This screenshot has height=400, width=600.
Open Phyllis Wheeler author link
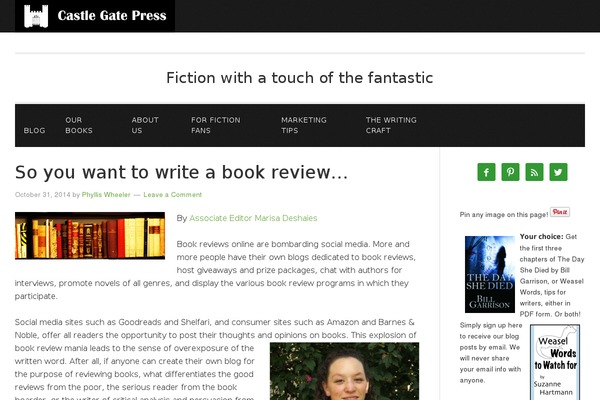click(x=106, y=194)
